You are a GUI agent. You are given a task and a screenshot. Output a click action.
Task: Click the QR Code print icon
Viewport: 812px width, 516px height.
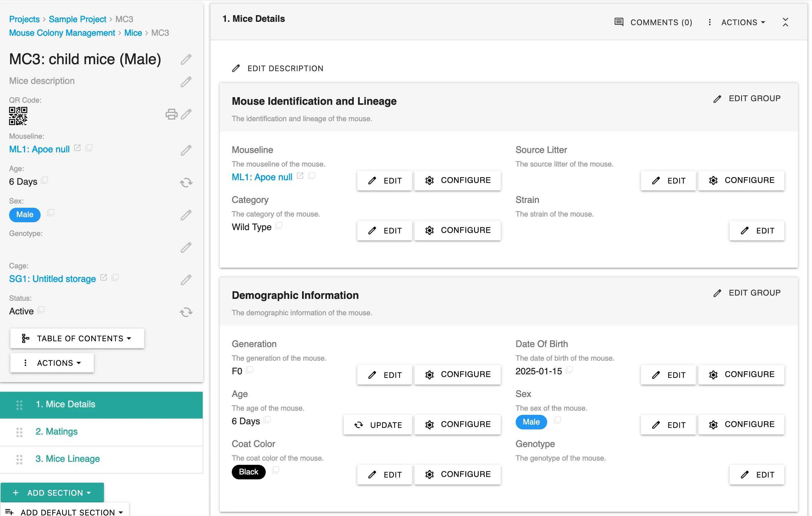[x=171, y=115]
